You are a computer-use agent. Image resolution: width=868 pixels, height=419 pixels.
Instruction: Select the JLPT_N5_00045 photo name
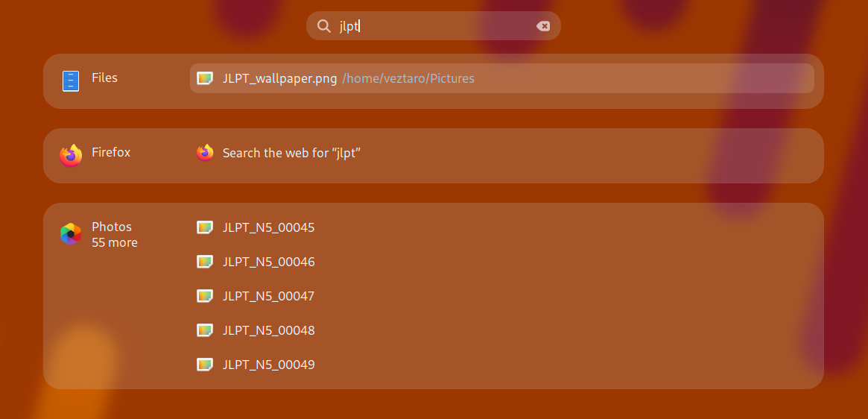tap(268, 227)
